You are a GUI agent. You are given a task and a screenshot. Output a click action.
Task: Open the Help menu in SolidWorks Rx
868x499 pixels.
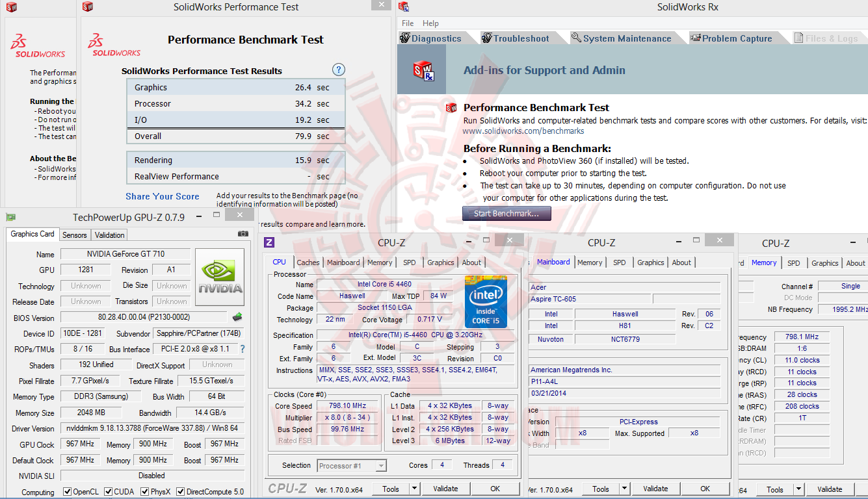(430, 23)
